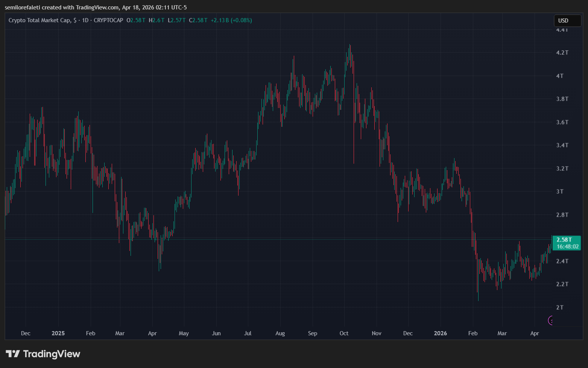Click the 3.6T price axis label
588x368 pixels.
click(x=562, y=122)
